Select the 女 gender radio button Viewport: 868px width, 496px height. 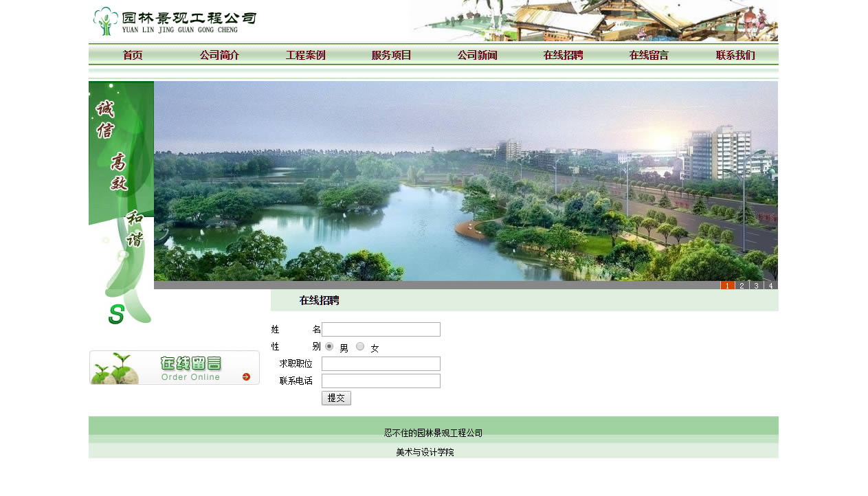click(360, 346)
